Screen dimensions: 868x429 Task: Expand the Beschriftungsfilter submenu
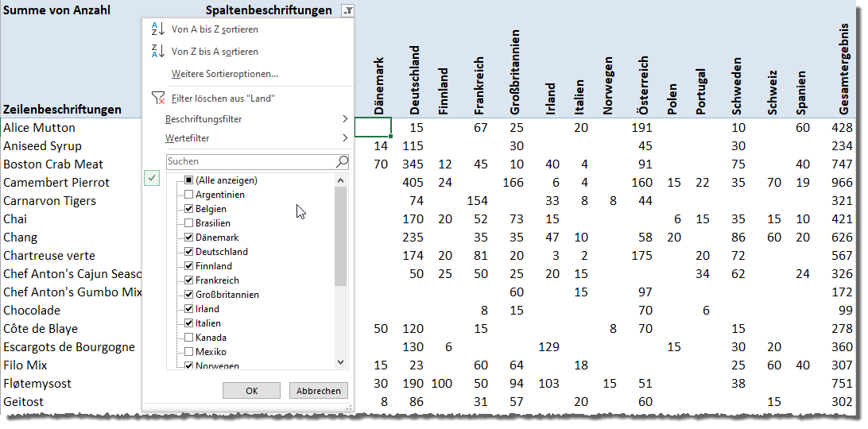[x=344, y=119]
